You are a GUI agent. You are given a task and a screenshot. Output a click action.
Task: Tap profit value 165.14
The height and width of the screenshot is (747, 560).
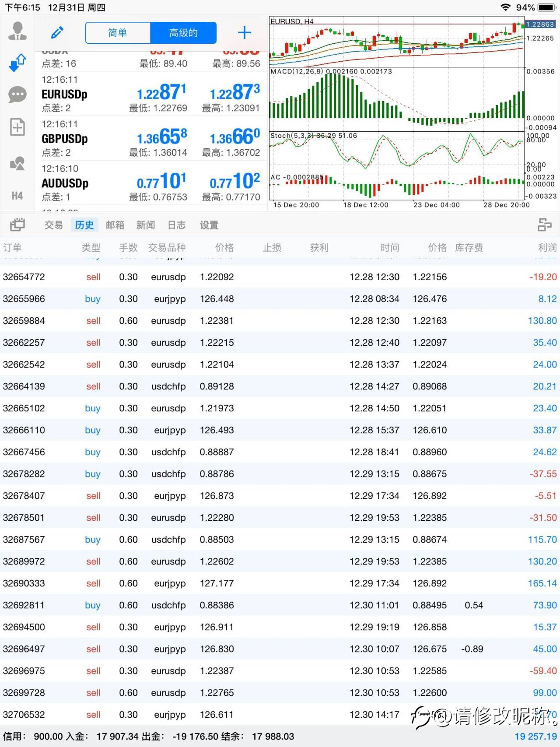click(x=542, y=583)
